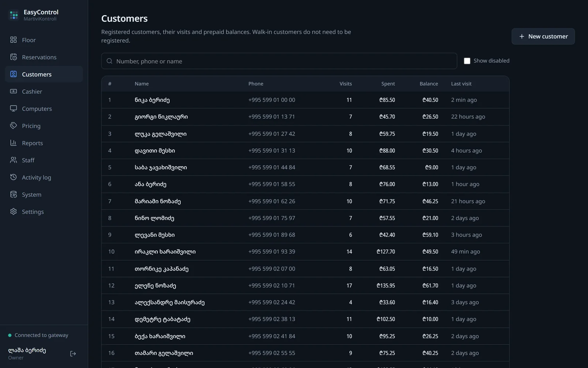The height and width of the screenshot is (368, 588).
Task: Switch to the Cashier page
Action: (44, 91)
